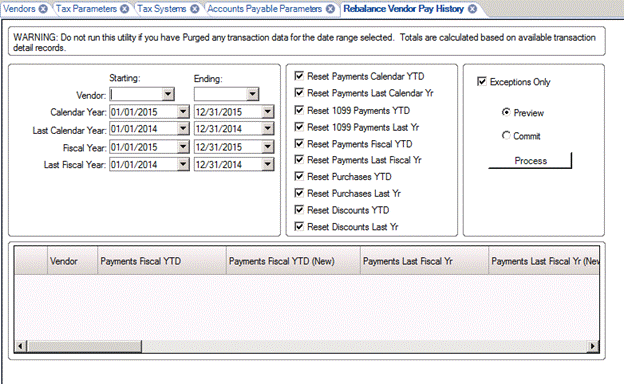
Task: Expand Fiscal Year ending date dropdown
Action: (x=268, y=147)
